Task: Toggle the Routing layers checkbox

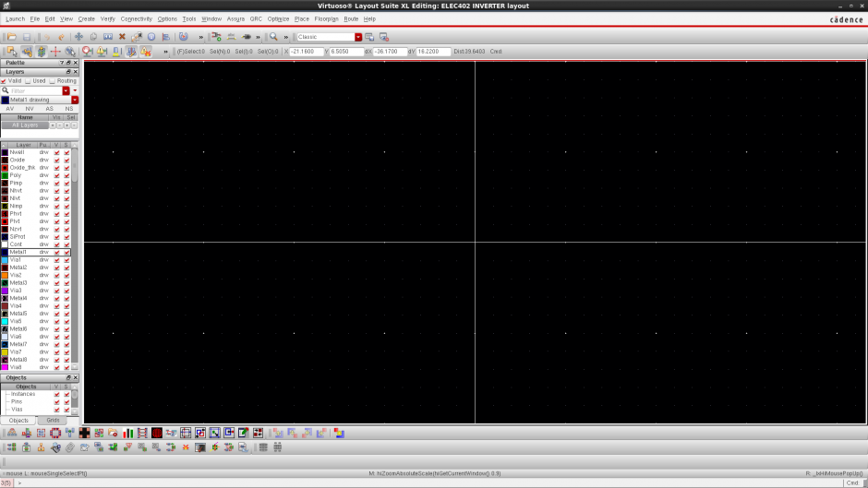Action: click(52, 81)
